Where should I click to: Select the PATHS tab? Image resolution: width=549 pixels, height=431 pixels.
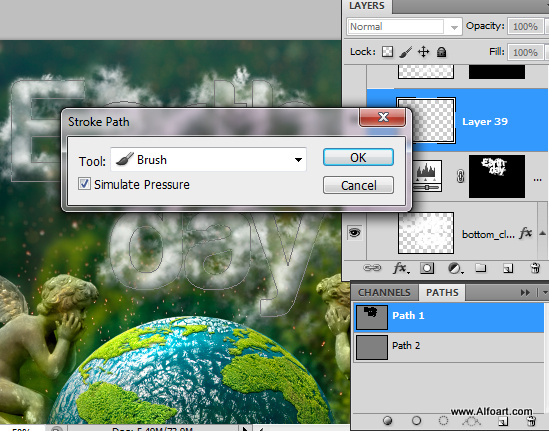point(442,292)
